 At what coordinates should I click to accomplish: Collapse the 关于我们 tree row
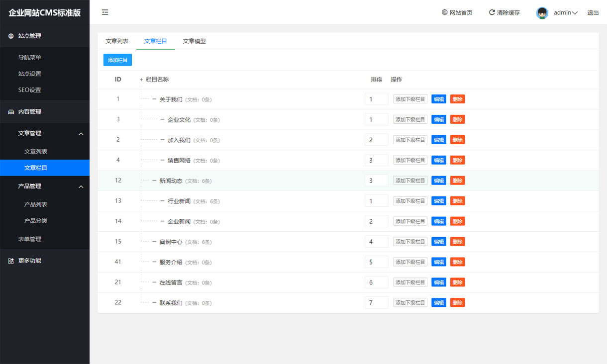154,99
